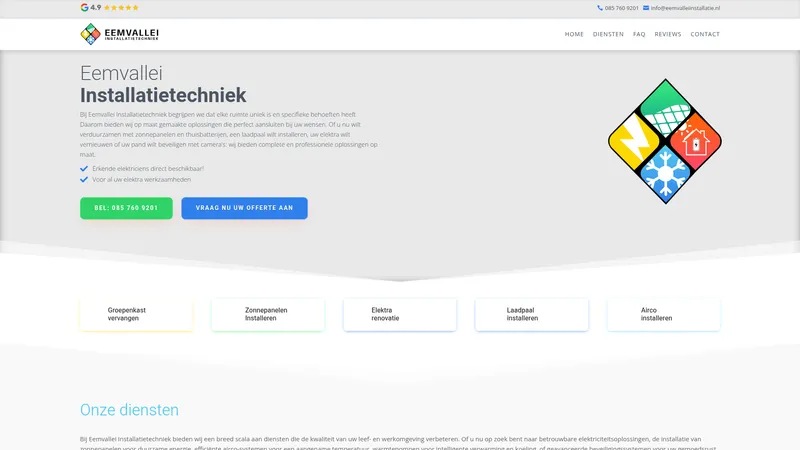Click the Onze diensten heading
The height and width of the screenshot is (450, 800).
pyautogui.click(x=130, y=410)
